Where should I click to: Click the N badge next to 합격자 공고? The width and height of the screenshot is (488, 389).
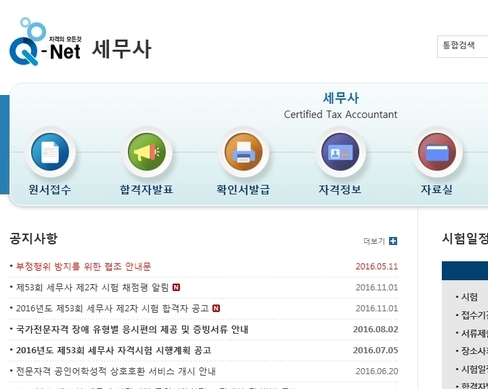(x=216, y=308)
